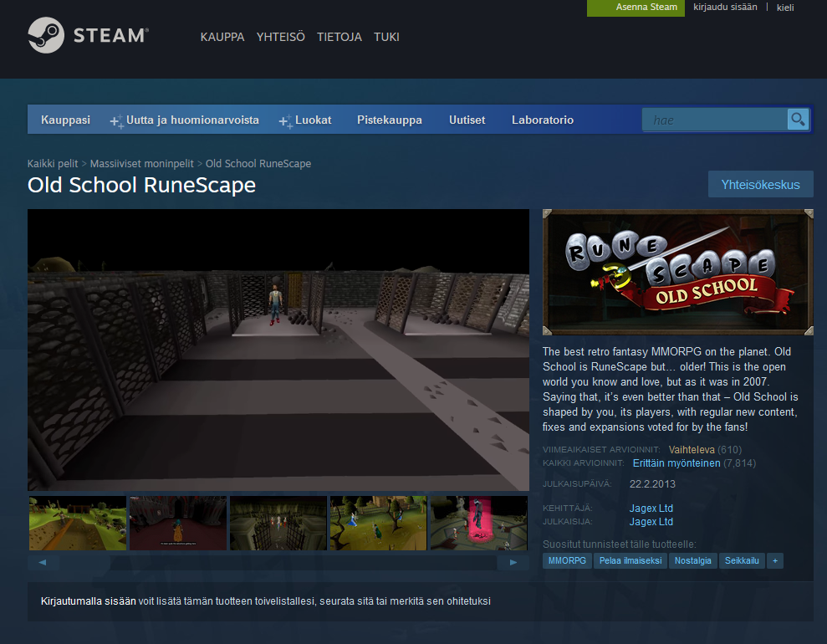Expand Uutta ja huomionarvoista dropdown

click(185, 120)
